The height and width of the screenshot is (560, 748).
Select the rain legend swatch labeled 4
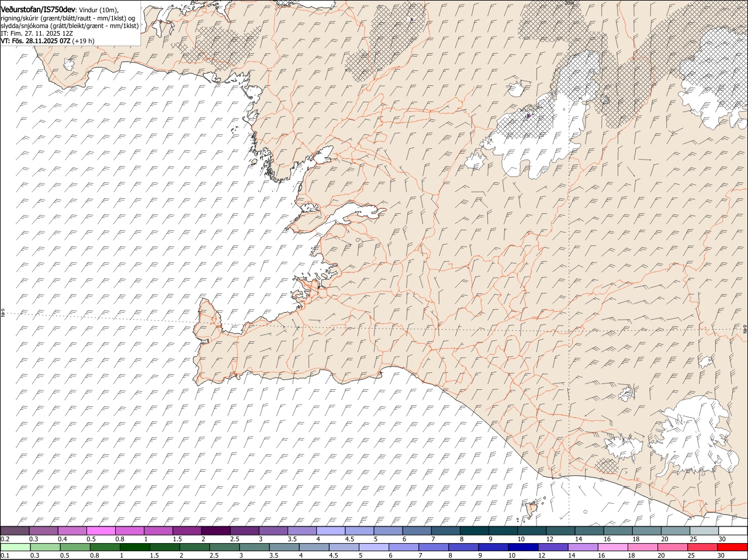click(314, 547)
